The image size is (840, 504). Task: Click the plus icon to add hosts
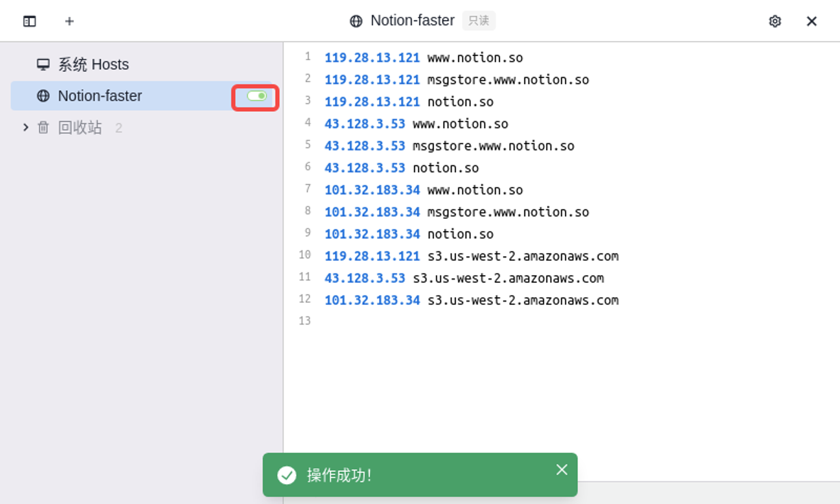69,21
